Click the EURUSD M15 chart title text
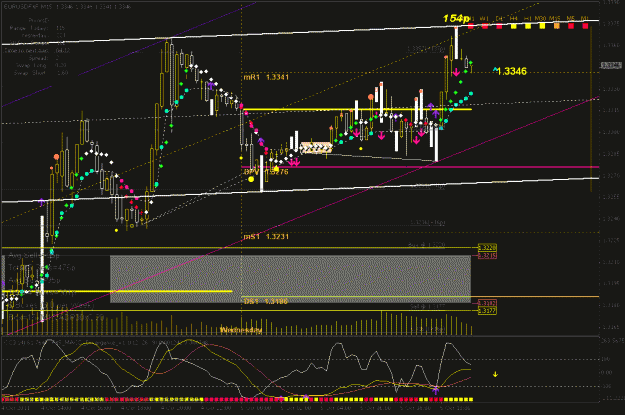625x415 pixels. coord(67,7)
